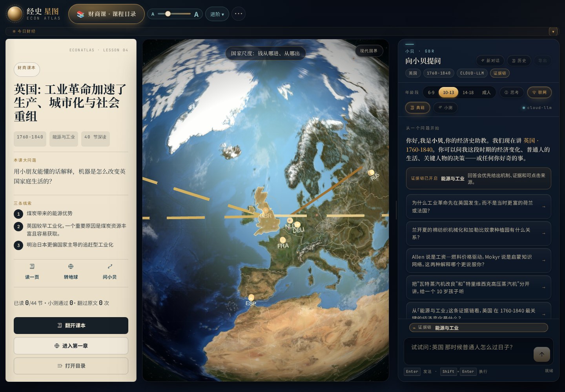Click the 转地球 globe icon
Screen dimensions: 565x392
pos(71,266)
